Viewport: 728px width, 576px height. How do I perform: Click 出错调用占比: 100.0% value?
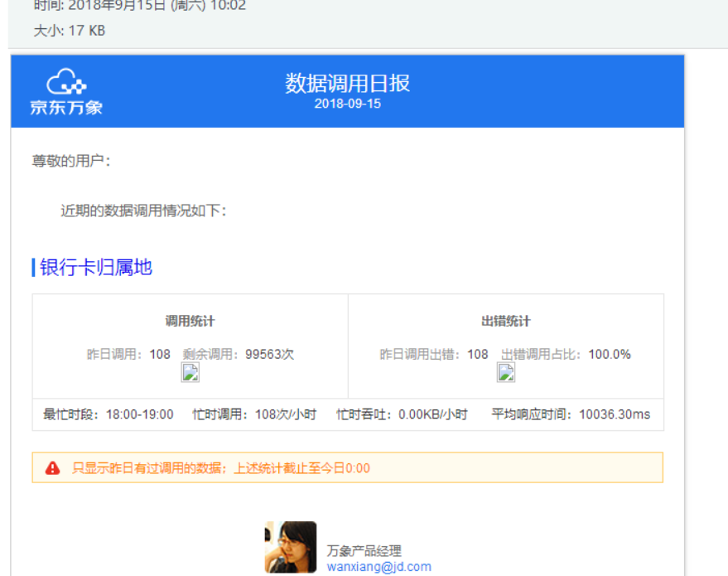point(566,355)
